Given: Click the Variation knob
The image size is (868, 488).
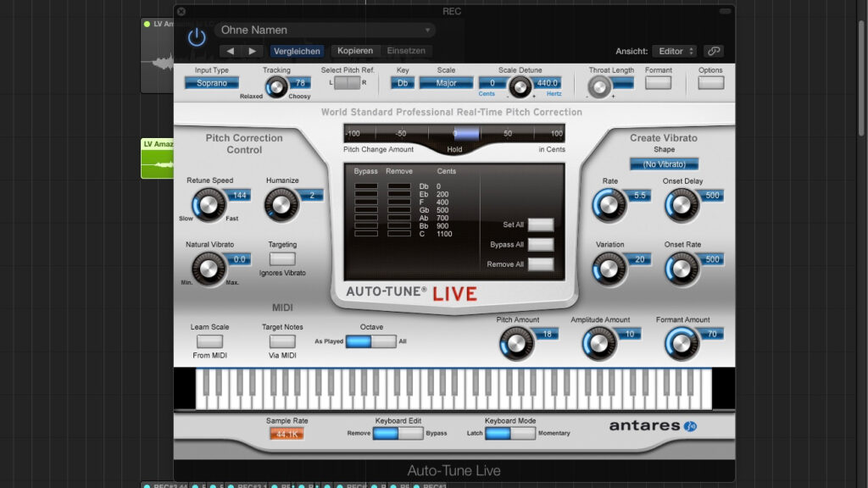Looking at the screenshot, I should [x=609, y=269].
